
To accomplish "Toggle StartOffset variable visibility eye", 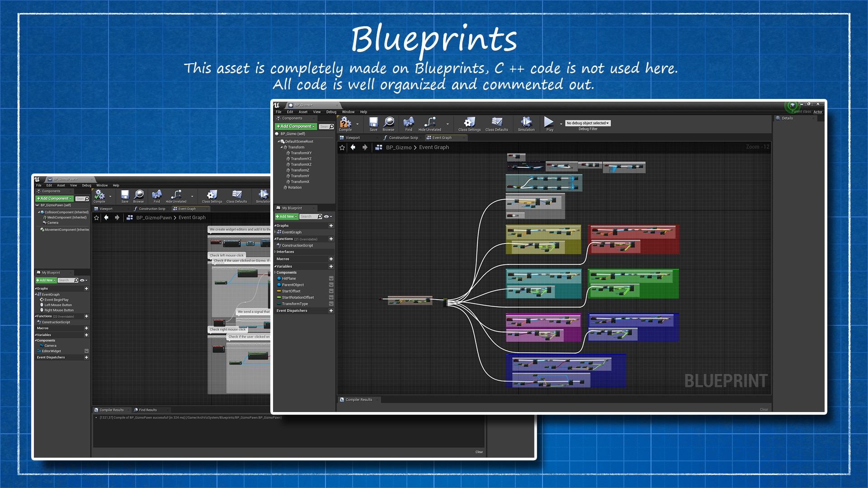I will click(x=331, y=291).
